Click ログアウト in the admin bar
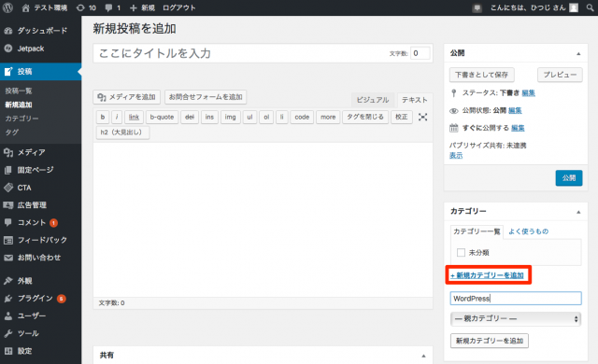The width and height of the screenshot is (598, 364). tap(178, 7)
